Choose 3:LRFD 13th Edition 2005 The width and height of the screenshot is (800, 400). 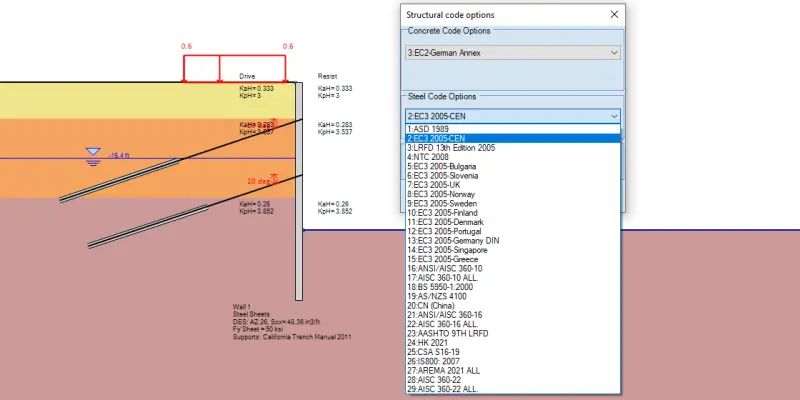(x=513, y=147)
